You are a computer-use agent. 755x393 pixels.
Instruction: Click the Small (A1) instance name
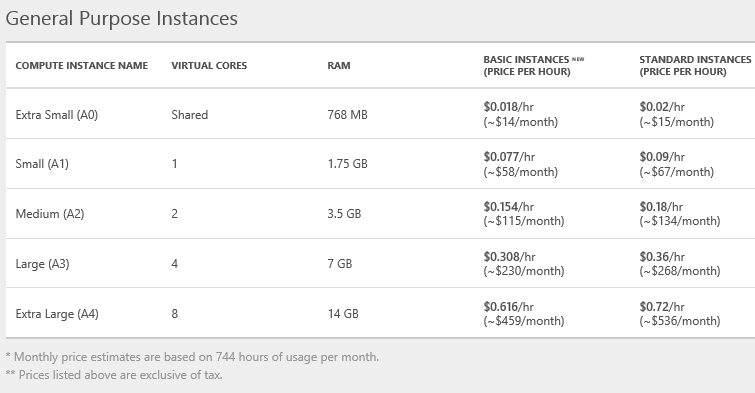(x=42, y=164)
